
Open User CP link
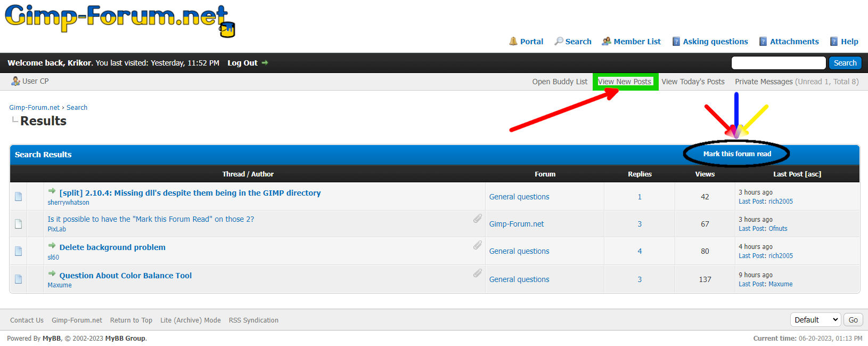[35, 81]
